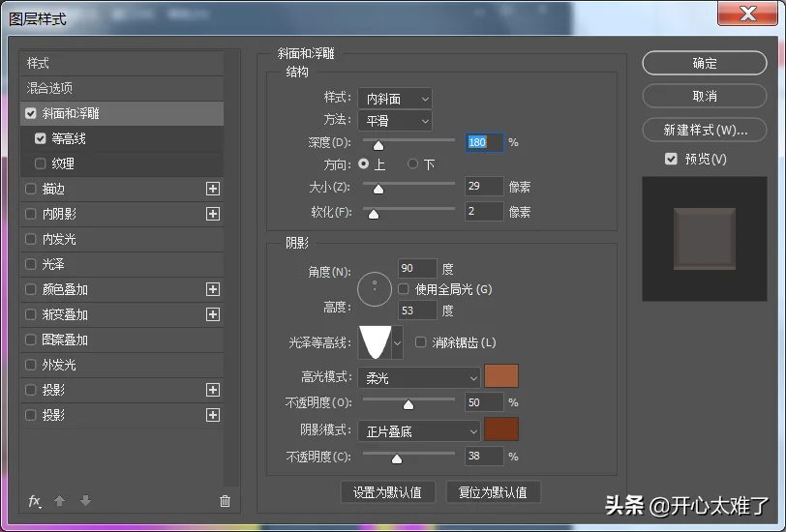Select the 内发光 effect row

point(122,239)
